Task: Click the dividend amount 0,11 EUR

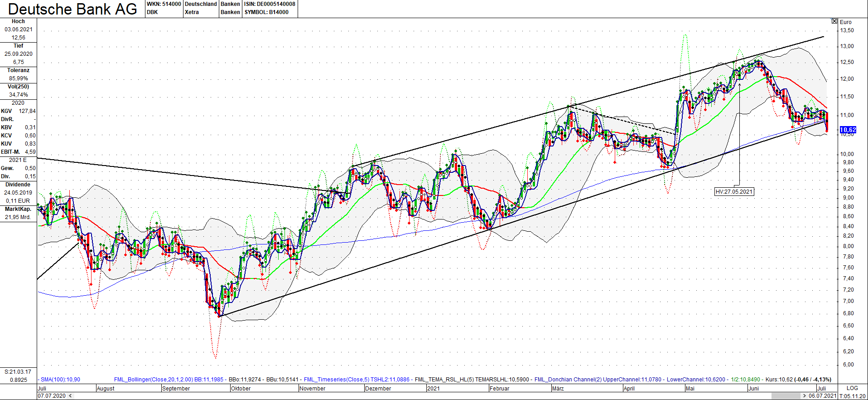Action: pos(18,201)
